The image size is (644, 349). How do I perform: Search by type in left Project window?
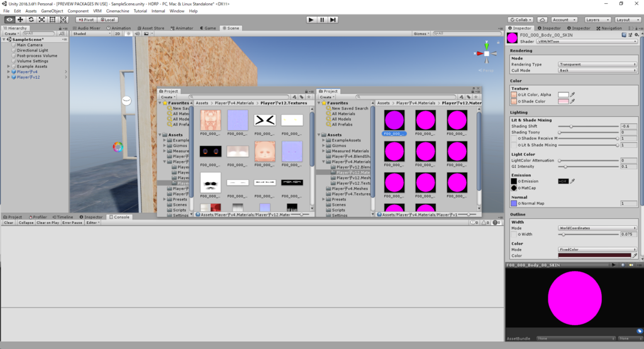pyautogui.click(x=294, y=97)
